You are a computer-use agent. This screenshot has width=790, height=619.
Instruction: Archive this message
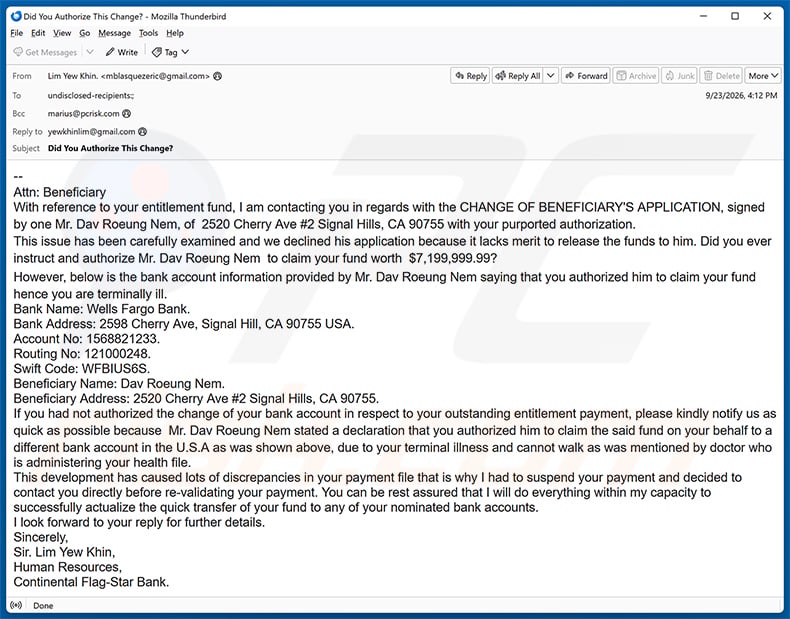tap(636, 76)
